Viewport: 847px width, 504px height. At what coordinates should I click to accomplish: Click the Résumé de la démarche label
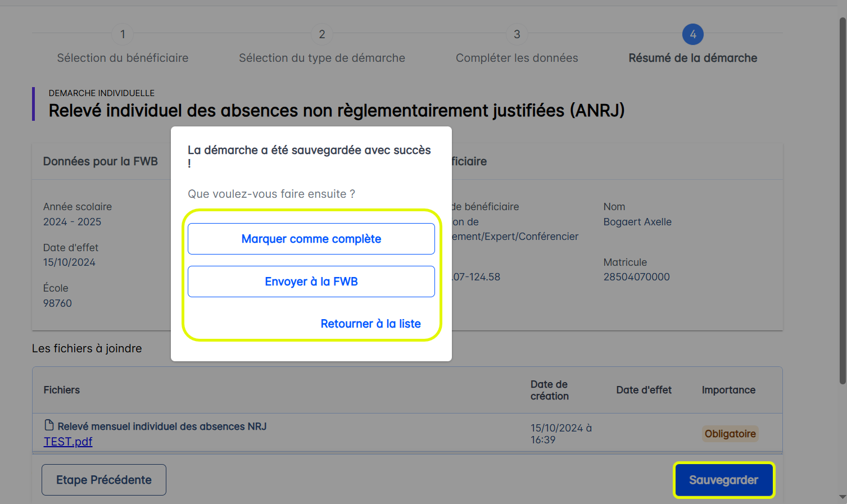point(693,58)
